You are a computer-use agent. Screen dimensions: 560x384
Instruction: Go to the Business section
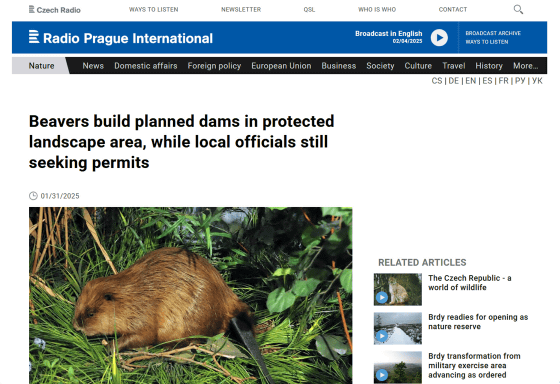coord(339,66)
